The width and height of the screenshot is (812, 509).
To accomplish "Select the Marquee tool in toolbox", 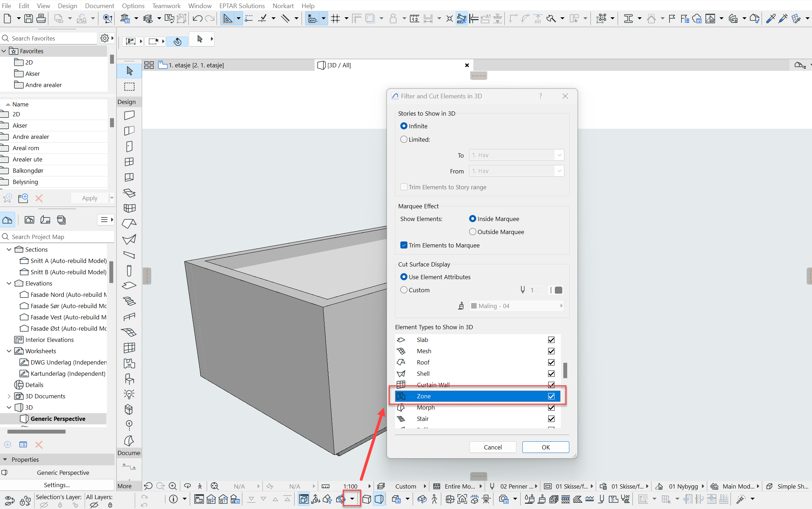I will click(129, 87).
